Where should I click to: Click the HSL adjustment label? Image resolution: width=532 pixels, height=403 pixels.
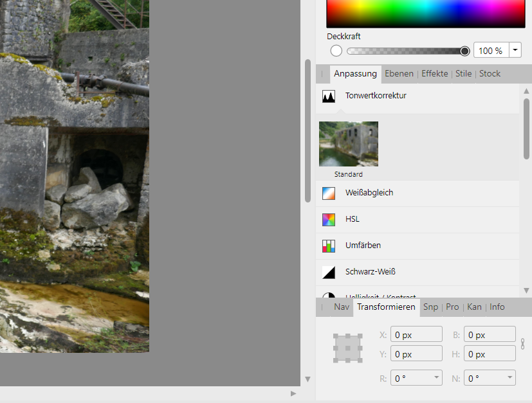352,219
